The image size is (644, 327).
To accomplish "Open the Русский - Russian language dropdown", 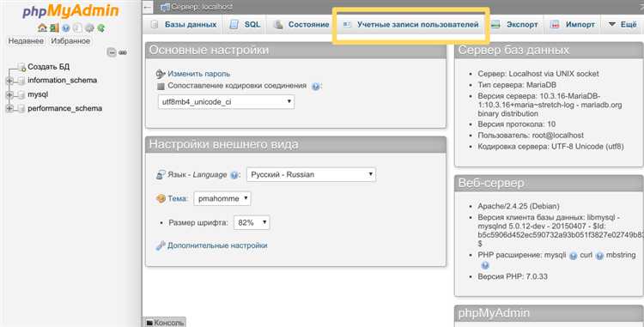I will (311, 174).
